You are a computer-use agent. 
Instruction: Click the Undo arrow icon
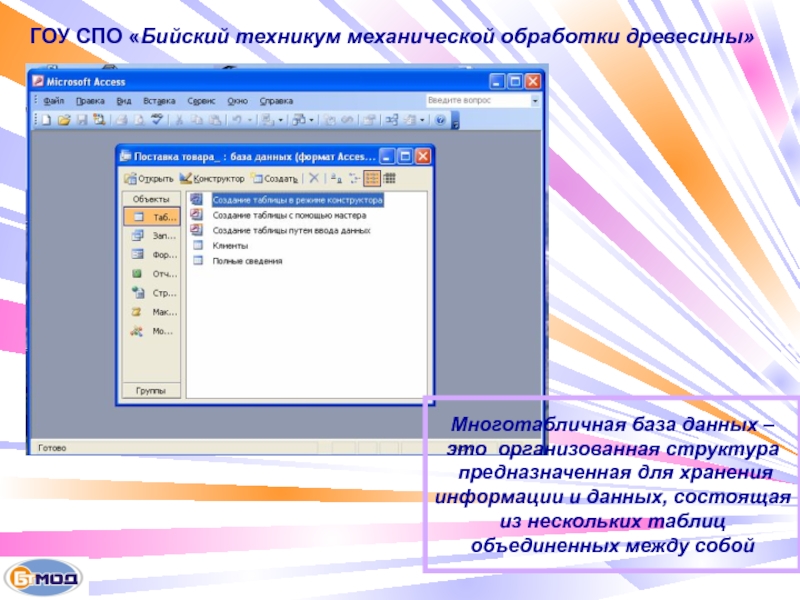[x=237, y=120]
